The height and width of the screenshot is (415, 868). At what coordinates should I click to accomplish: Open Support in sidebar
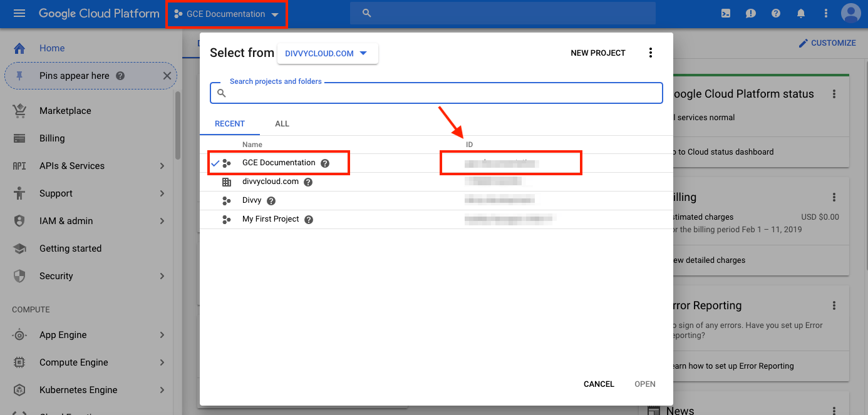(x=56, y=193)
